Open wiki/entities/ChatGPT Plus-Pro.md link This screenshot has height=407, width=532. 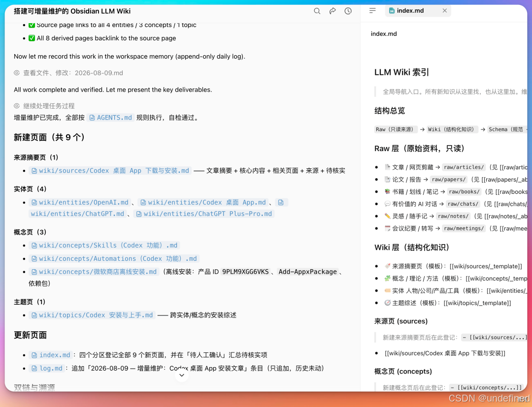204,214
